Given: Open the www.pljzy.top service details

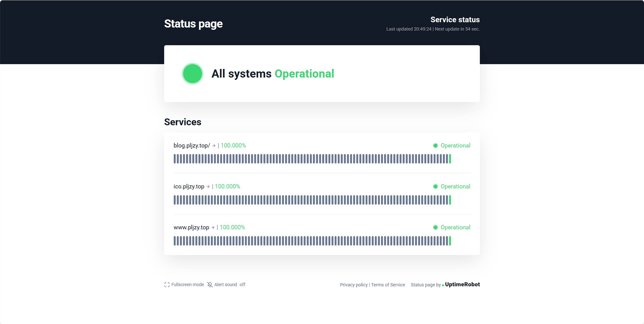Looking at the screenshot, I should tap(191, 228).
